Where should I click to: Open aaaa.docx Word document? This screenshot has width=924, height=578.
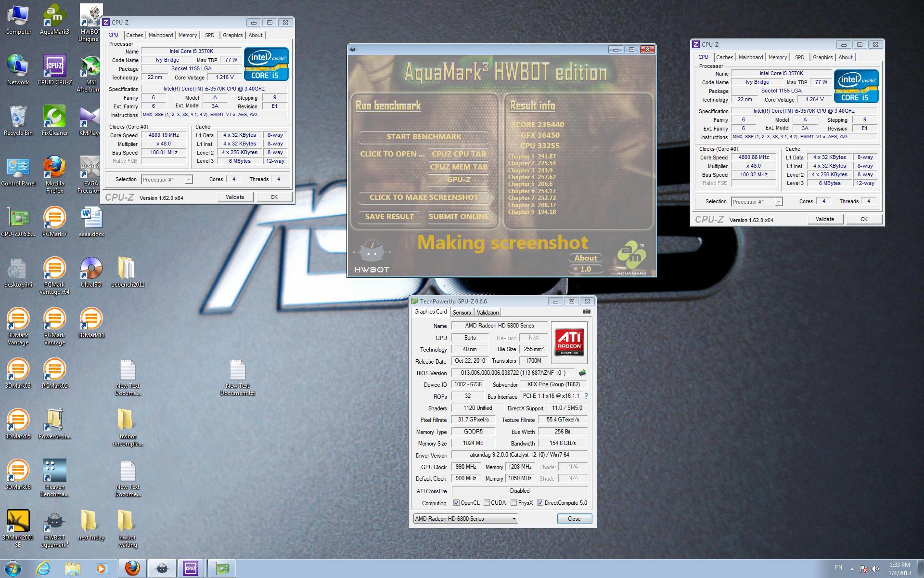point(91,222)
